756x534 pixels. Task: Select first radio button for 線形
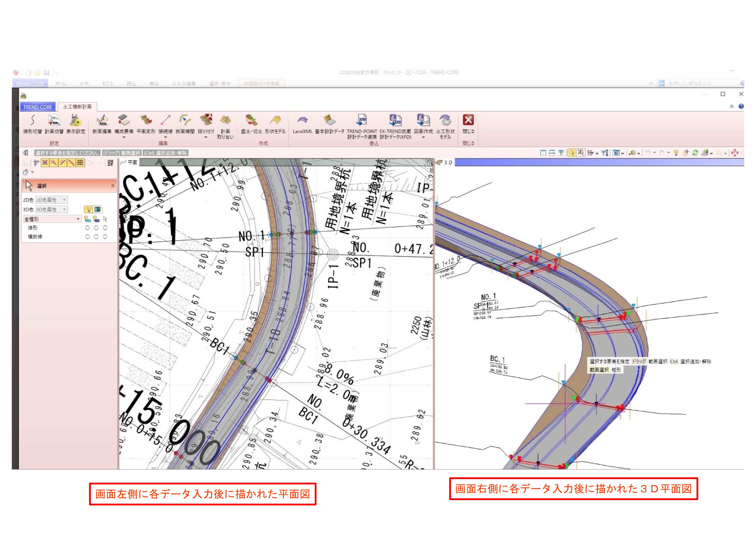(87, 228)
